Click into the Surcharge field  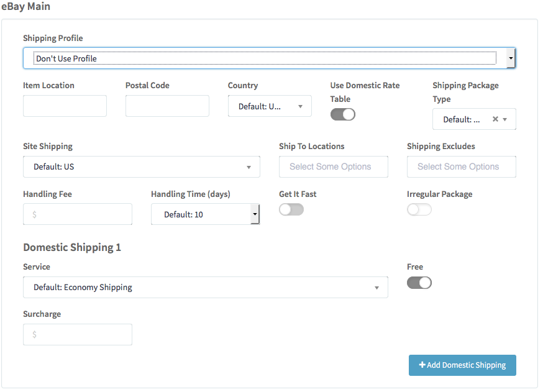[78, 334]
